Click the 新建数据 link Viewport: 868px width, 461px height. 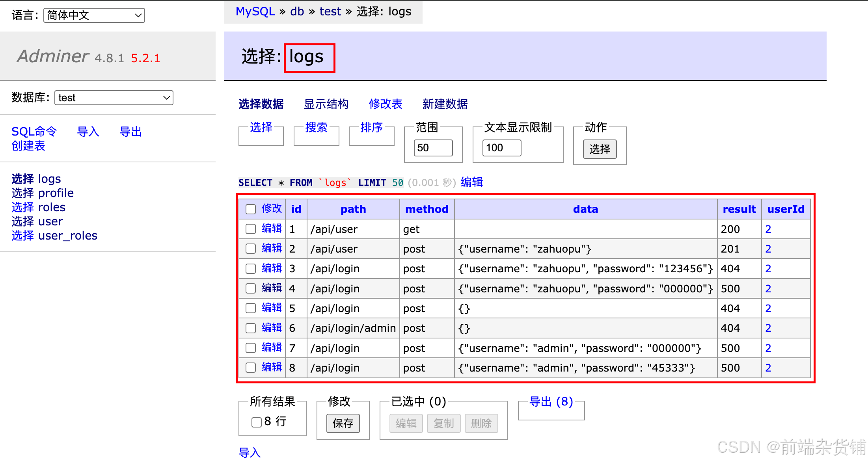tap(445, 104)
